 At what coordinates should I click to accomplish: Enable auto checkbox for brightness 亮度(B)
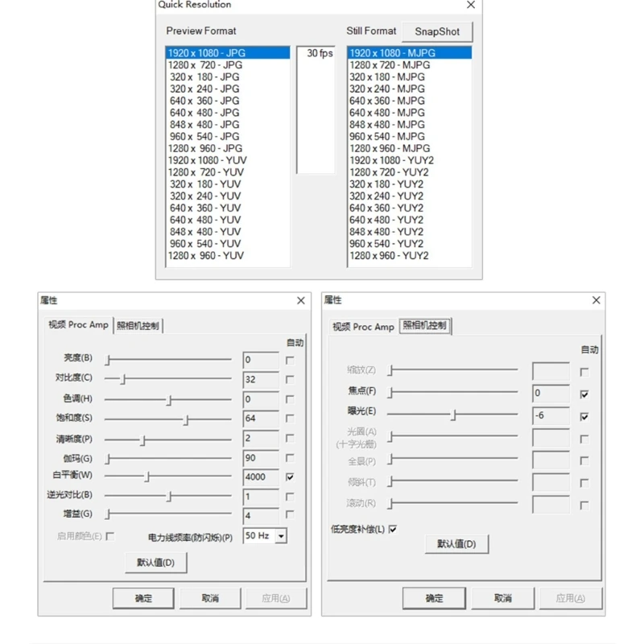(290, 360)
